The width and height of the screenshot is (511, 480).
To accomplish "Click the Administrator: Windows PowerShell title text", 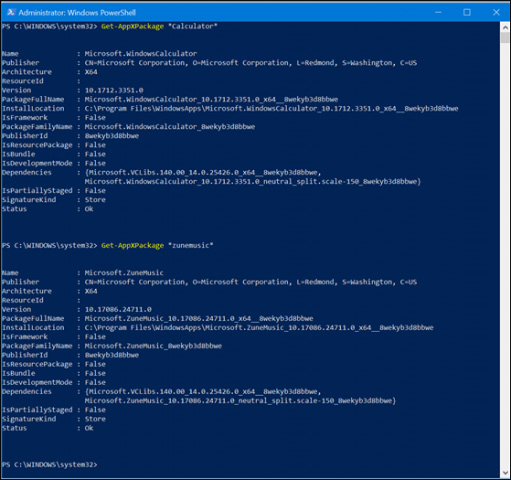I will pyautogui.click(x=77, y=13).
